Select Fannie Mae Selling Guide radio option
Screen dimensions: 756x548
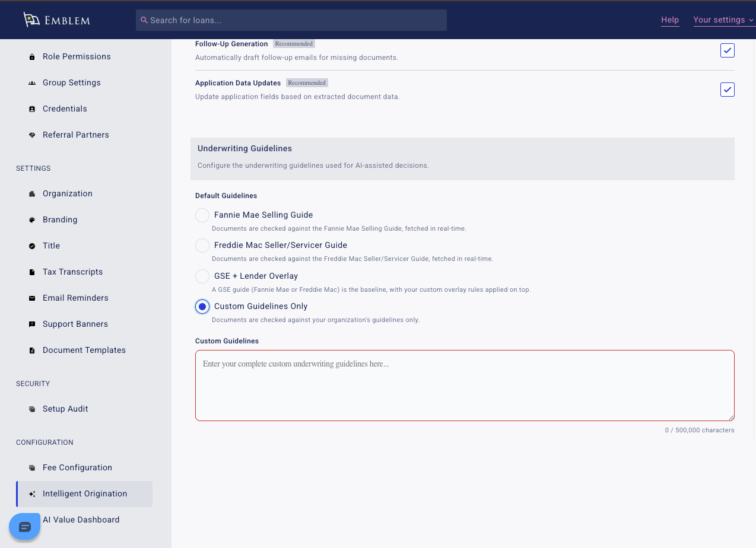(x=202, y=215)
